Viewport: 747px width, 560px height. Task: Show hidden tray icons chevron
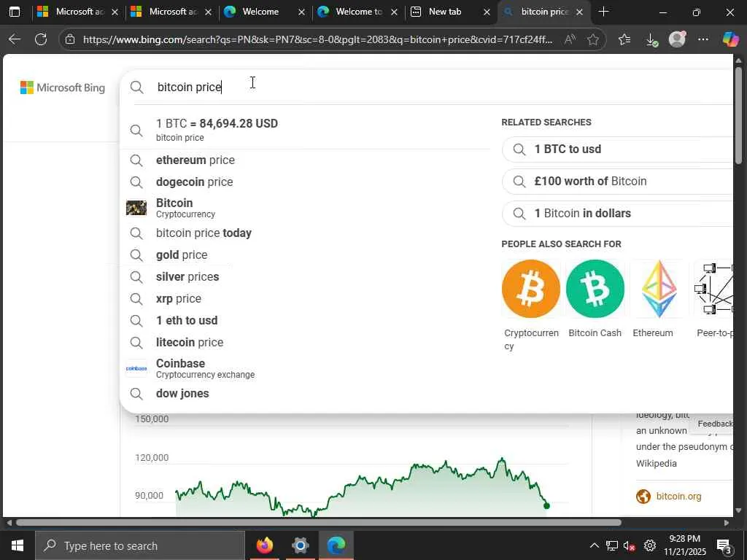[594, 545]
